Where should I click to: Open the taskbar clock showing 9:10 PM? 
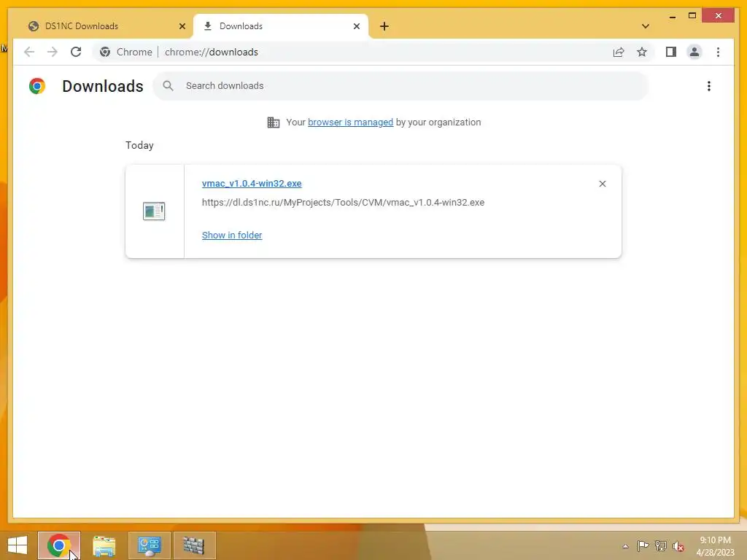pyautogui.click(x=715, y=546)
